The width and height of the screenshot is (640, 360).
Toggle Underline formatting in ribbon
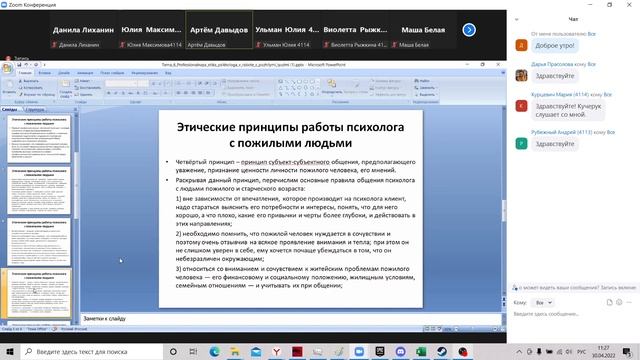click(x=124, y=93)
